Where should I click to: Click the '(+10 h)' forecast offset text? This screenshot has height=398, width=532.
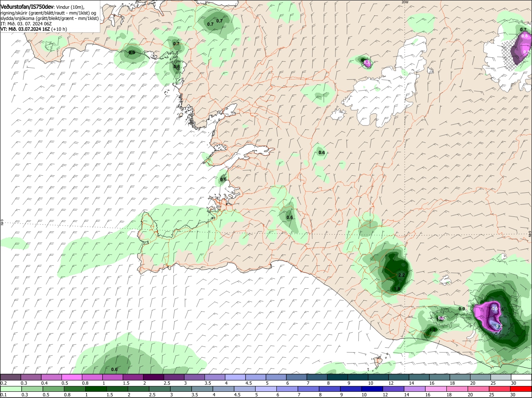pyautogui.click(x=59, y=29)
